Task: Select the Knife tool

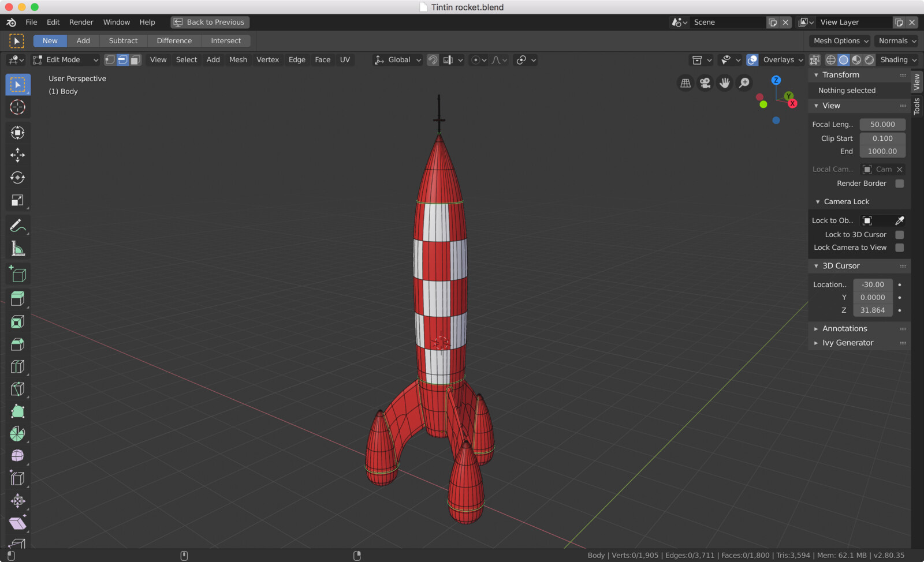Action: 18,389
